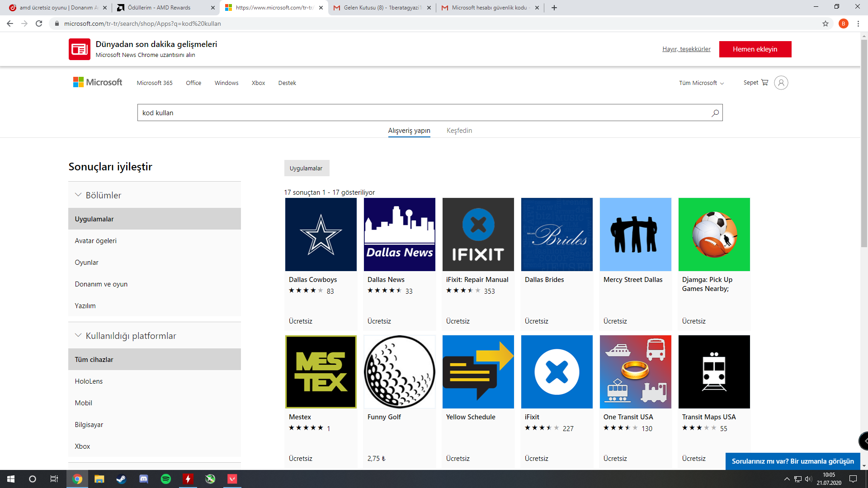868x488 pixels.
Task: Show hidden system tray icons arrow
Action: coord(787,479)
